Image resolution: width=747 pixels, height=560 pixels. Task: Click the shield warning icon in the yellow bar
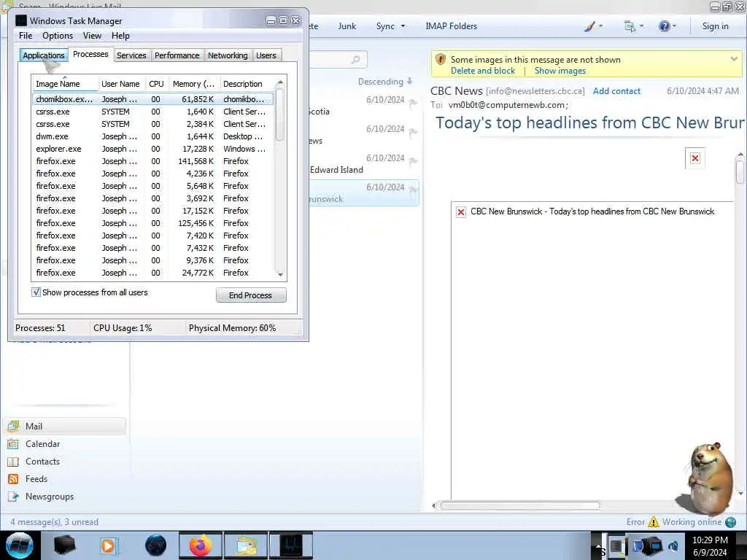click(x=440, y=60)
